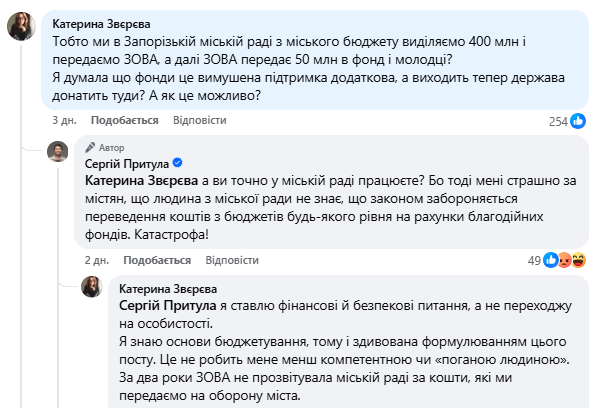The width and height of the screenshot is (609, 408).
Task: Open the "3 дн." timestamp link
Action: [63, 120]
